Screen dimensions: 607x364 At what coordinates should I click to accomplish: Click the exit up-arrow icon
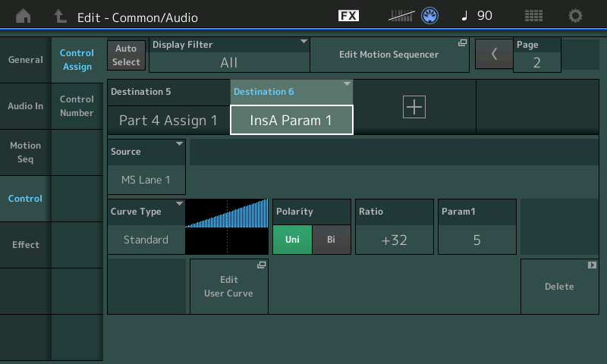pos(61,16)
